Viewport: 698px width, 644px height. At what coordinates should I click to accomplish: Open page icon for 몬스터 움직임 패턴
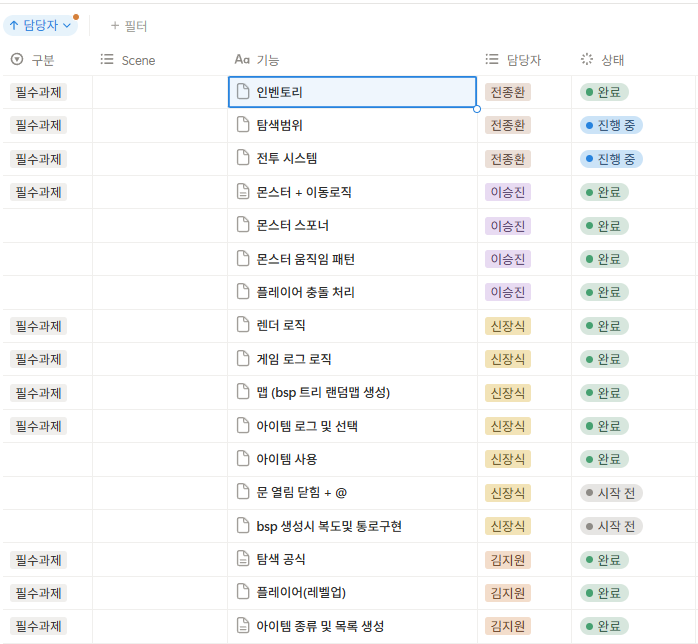(243, 259)
